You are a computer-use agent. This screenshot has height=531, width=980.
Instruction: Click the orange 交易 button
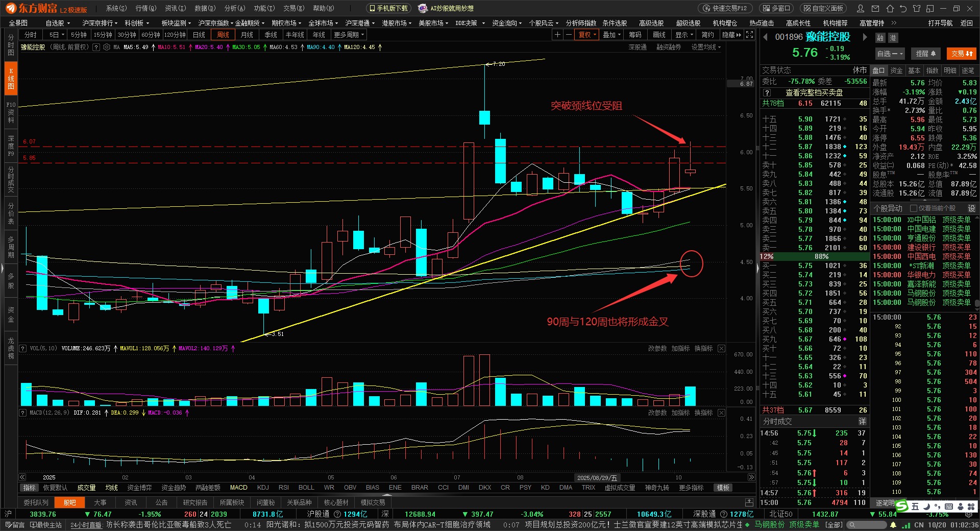[961, 54]
